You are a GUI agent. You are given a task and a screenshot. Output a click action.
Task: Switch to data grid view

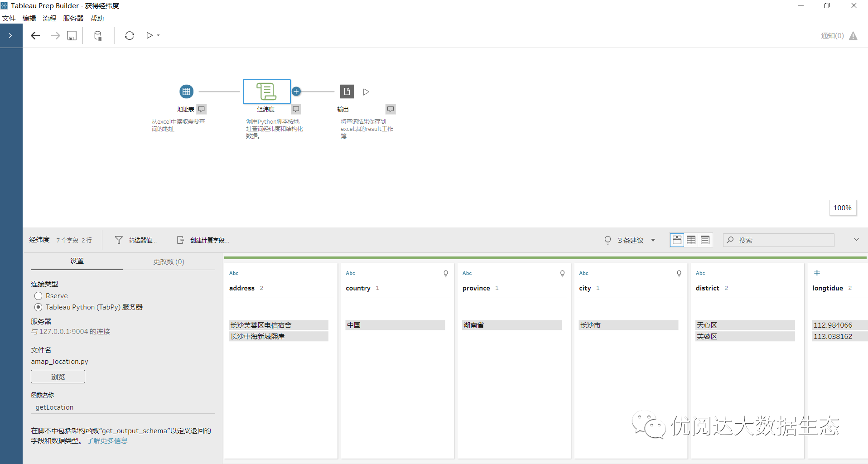[691, 240]
